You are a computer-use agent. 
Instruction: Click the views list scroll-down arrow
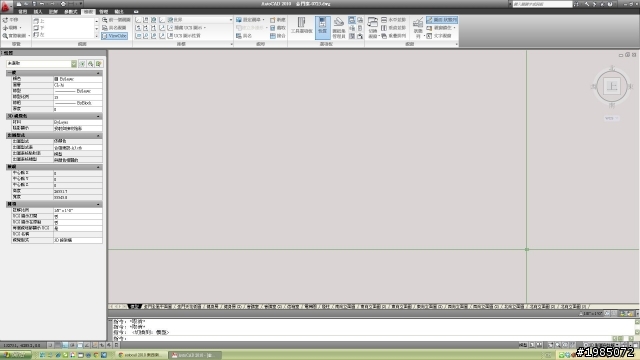point(97,29)
